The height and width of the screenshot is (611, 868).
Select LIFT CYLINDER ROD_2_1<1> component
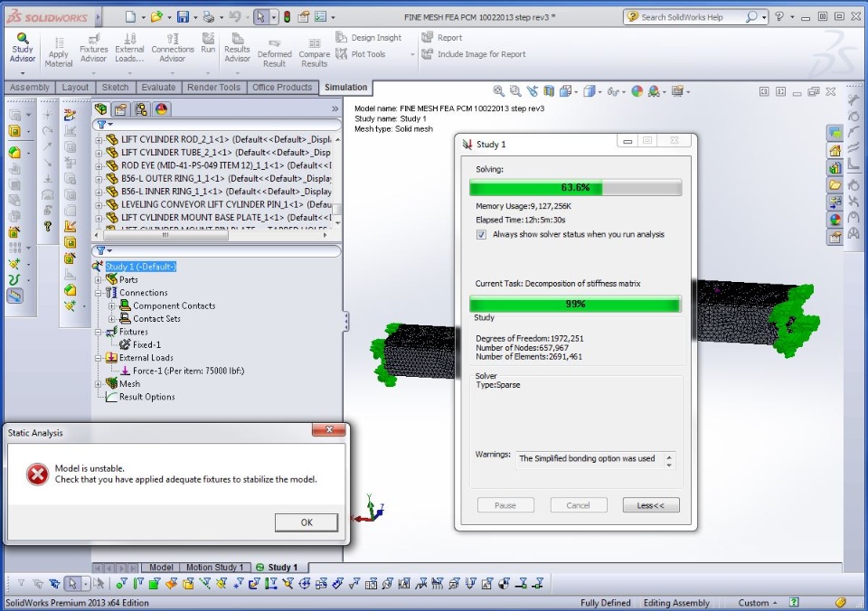pyautogui.click(x=219, y=139)
